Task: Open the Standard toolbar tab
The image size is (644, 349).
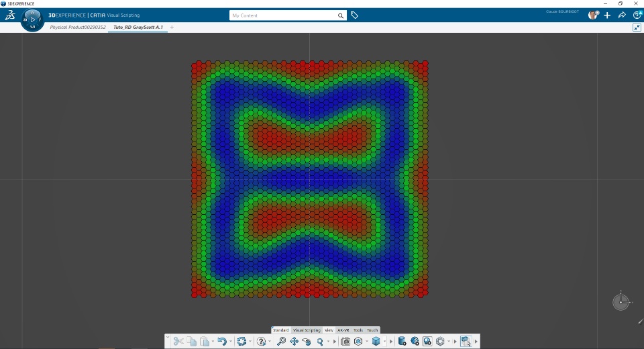Action: (x=281, y=330)
